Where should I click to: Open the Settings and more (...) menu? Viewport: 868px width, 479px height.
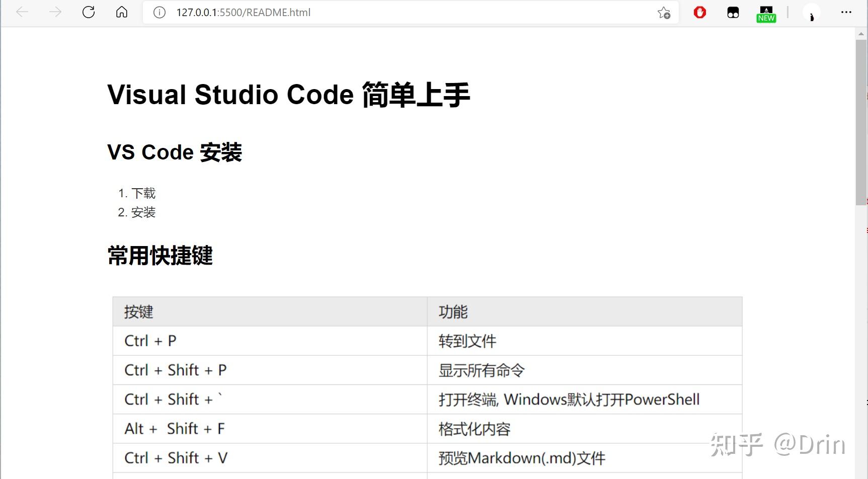846,12
